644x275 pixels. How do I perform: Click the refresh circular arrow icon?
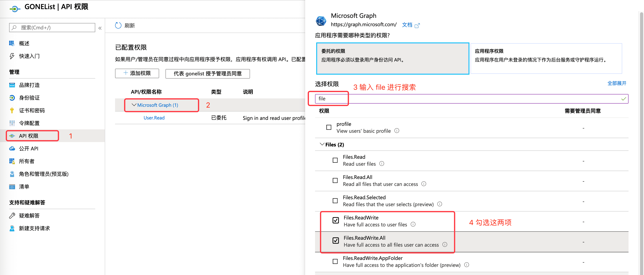(118, 26)
